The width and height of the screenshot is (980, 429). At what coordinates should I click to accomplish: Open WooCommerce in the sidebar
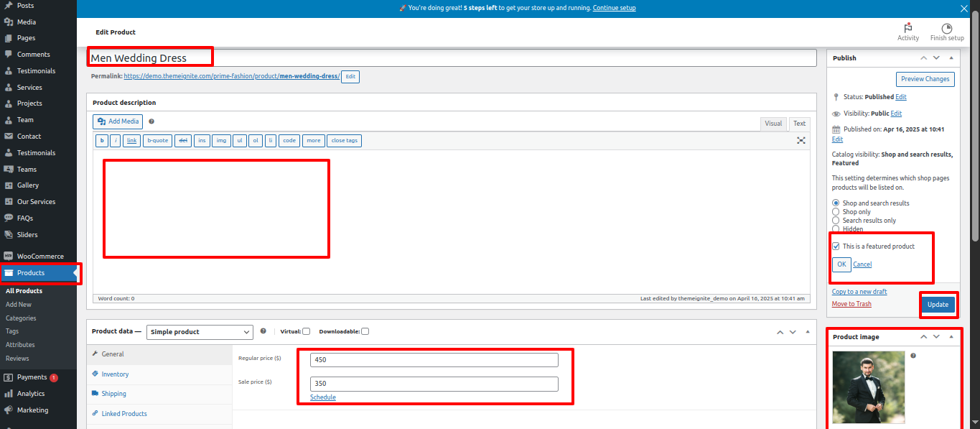click(40, 257)
